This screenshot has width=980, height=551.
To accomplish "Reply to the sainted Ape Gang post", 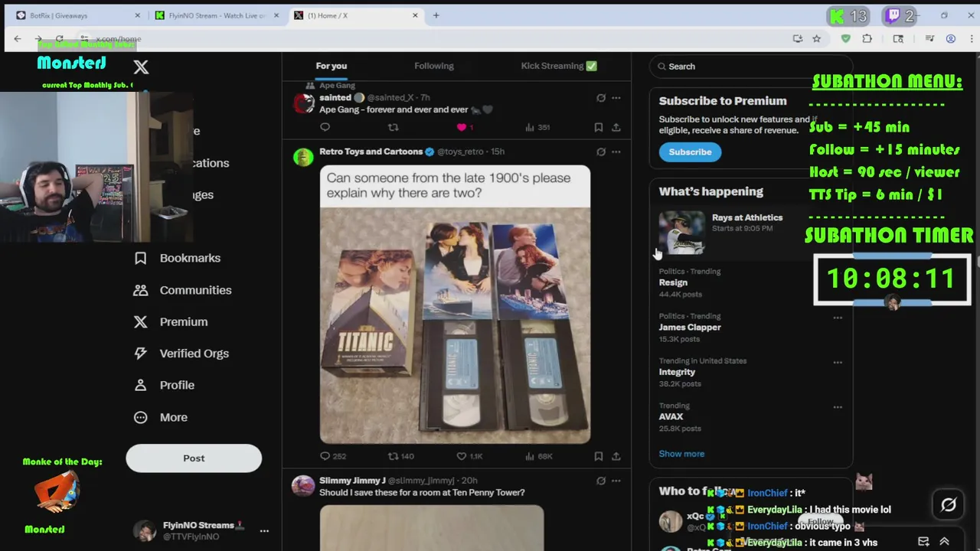I will (325, 127).
